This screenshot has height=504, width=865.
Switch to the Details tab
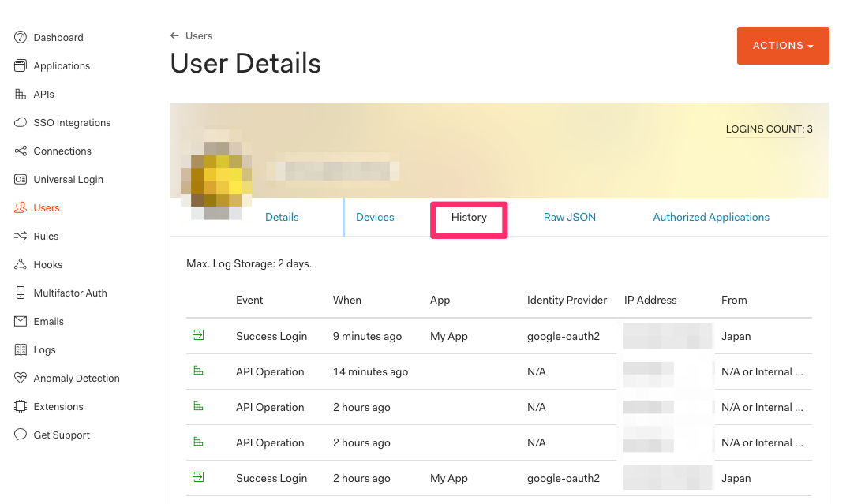click(x=282, y=216)
